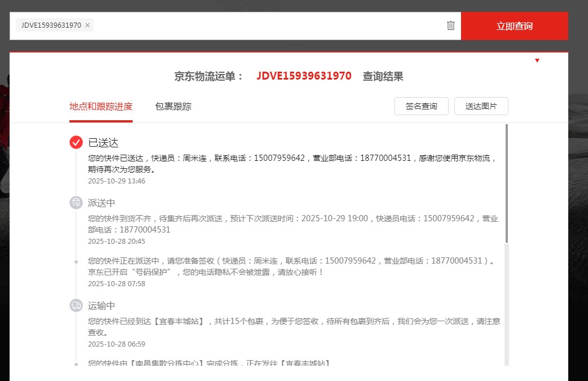Select the grey 派送中 courier status icon
The width and height of the screenshot is (588, 381).
click(x=76, y=203)
